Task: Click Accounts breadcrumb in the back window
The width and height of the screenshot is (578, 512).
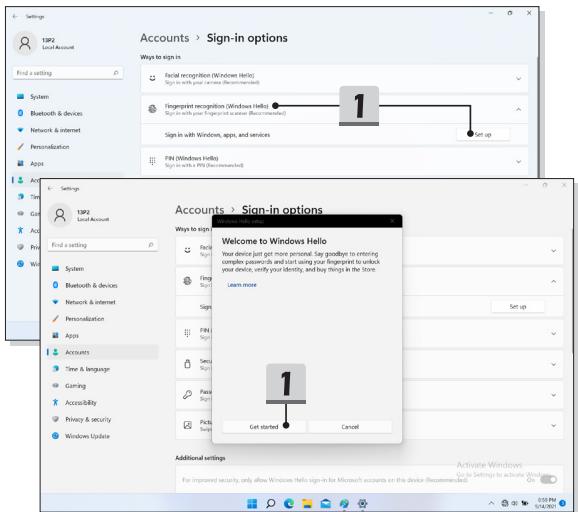Action: click(x=164, y=38)
